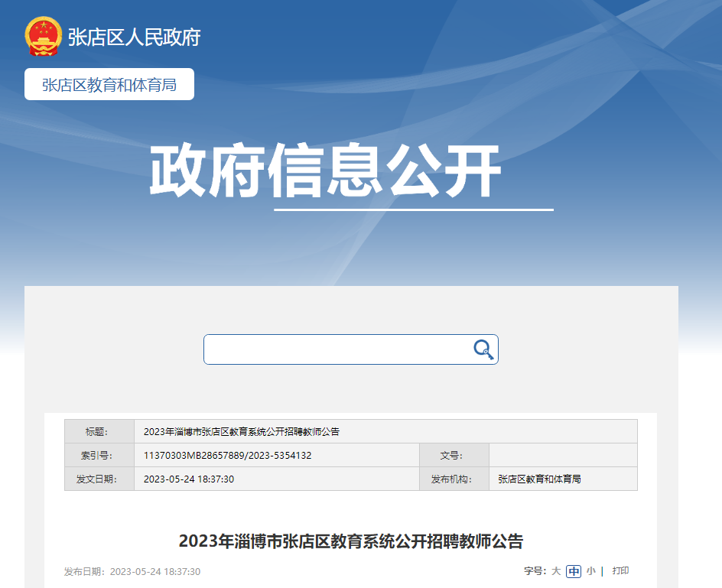Image resolution: width=722 pixels, height=588 pixels.
Task: Click the national emblem logo
Action: pos(43,37)
